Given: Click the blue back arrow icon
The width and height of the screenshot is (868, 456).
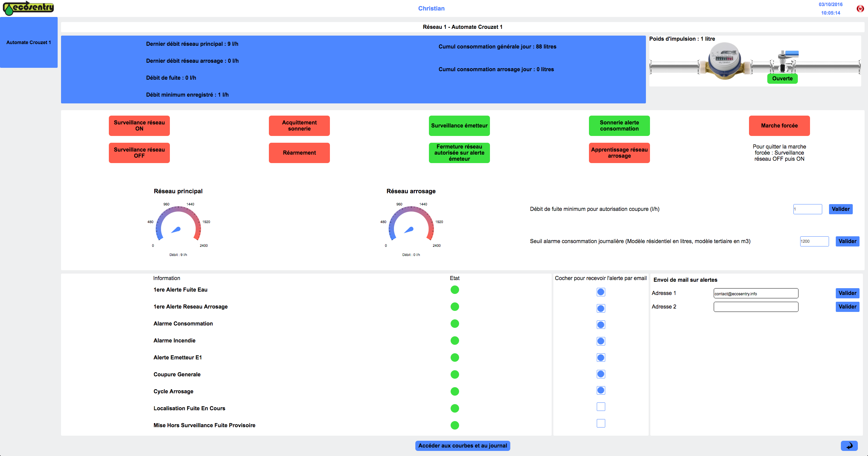Looking at the screenshot, I should (x=849, y=445).
